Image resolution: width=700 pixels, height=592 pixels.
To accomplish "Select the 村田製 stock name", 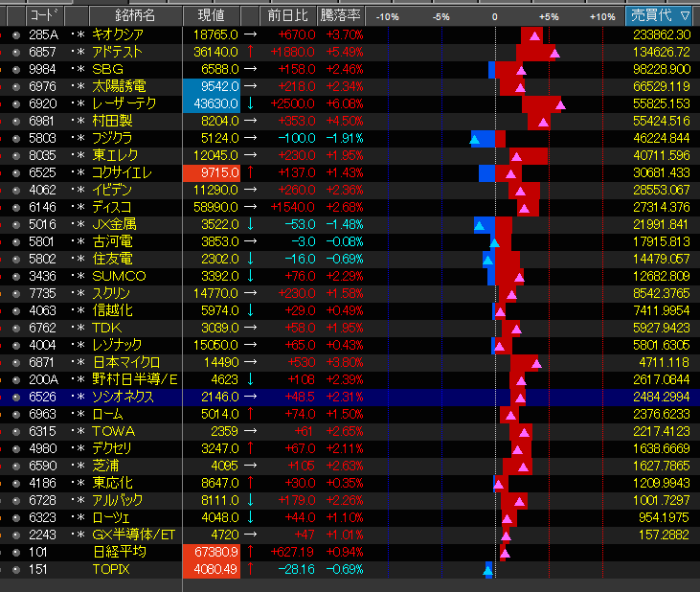I will tap(112, 121).
